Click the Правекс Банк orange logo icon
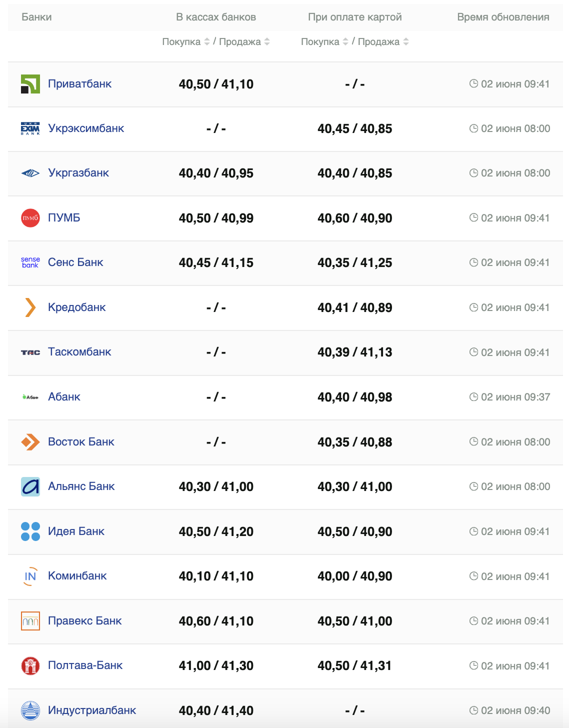 pos(30,621)
